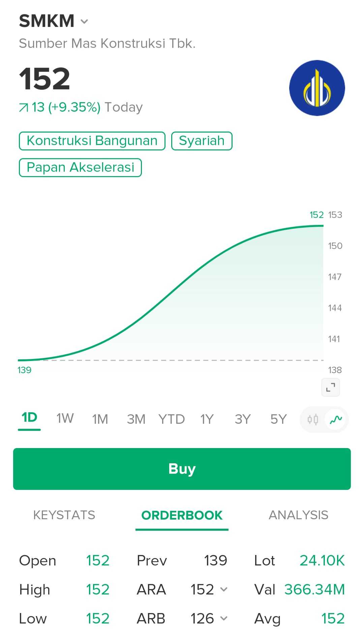This screenshot has height=639, width=364.
Task: Open the Konstruksi Bangunan sector tag
Action: [92, 141]
